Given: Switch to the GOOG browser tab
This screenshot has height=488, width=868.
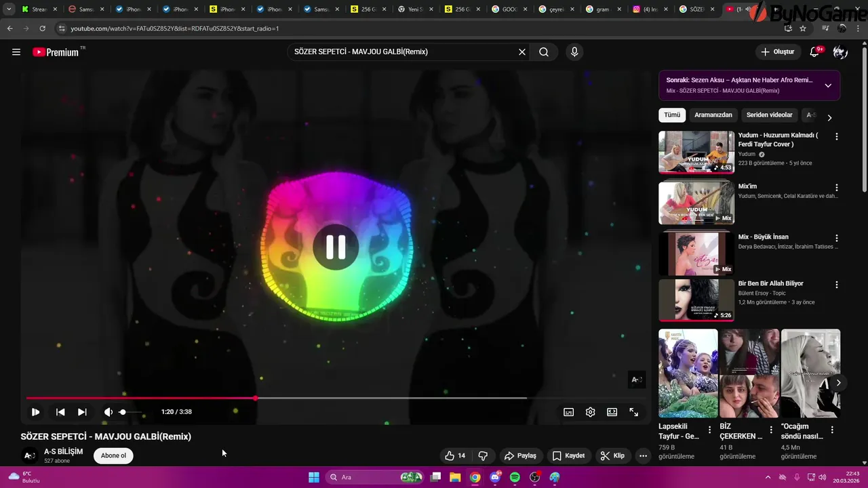Looking at the screenshot, I should point(509,9).
